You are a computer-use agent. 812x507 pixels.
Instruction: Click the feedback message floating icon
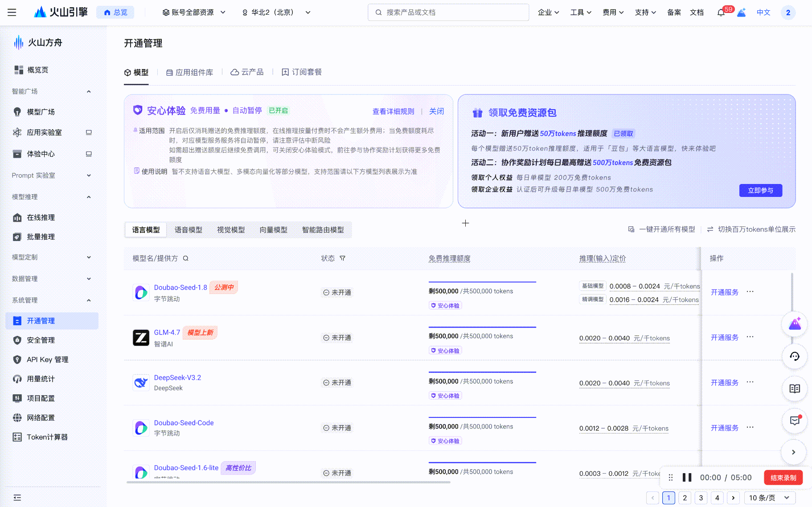(x=795, y=421)
